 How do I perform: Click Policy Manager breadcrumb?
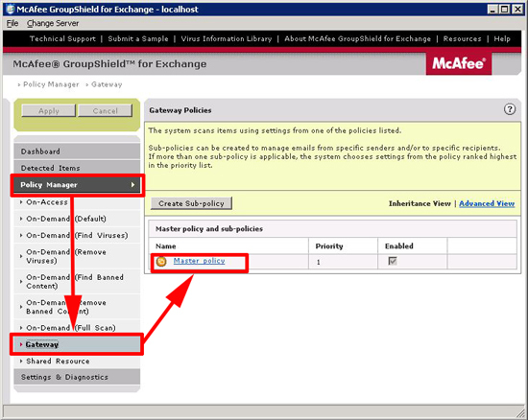coord(51,84)
